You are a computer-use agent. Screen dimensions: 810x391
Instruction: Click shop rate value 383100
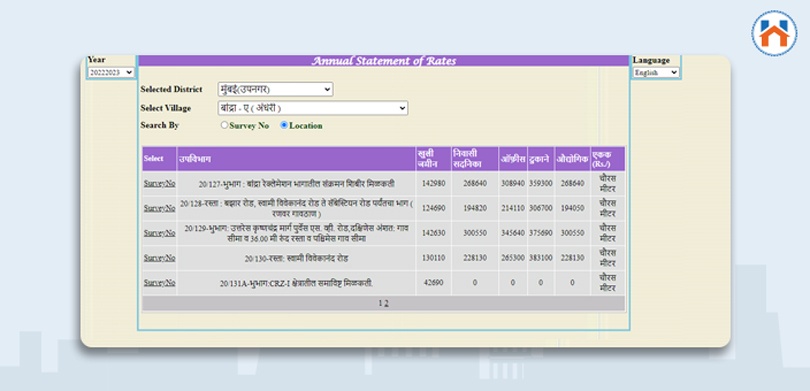tap(540, 258)
